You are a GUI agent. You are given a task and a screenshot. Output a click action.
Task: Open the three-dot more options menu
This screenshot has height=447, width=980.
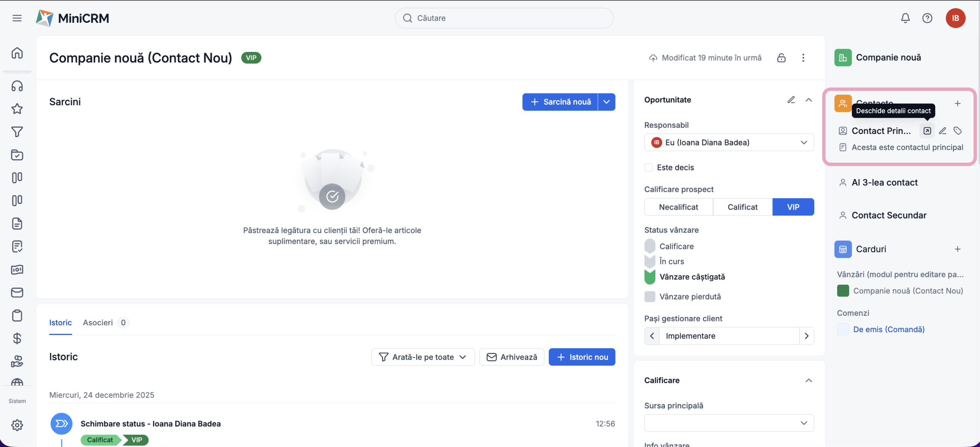tap(803, 58)
